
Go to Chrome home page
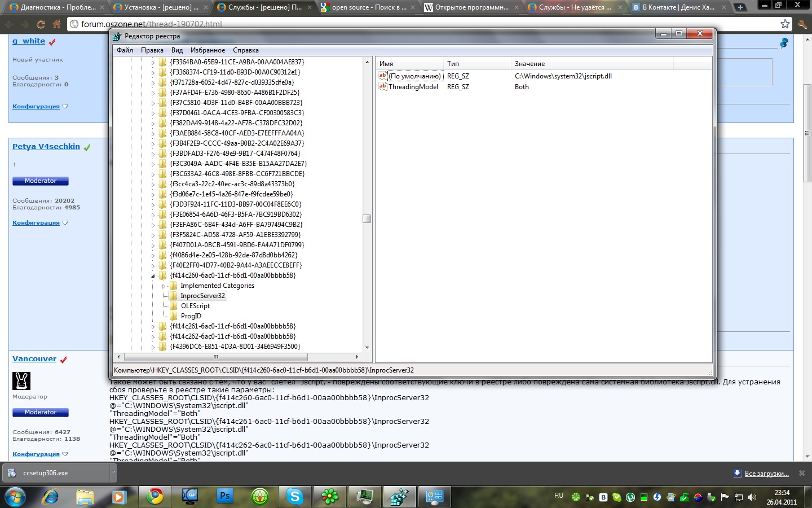pyautogui.click(x=56, y=24)
